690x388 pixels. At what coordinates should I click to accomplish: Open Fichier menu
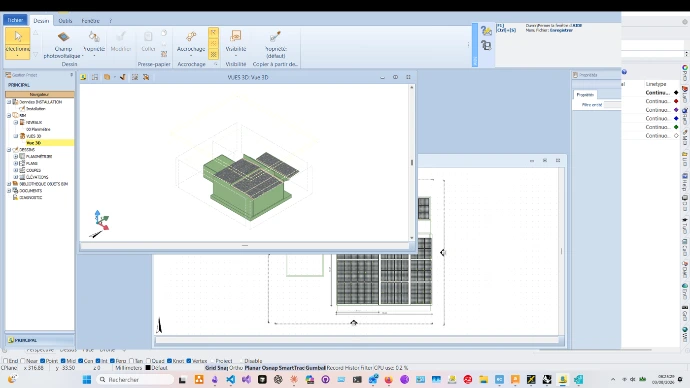click(15, 20)
